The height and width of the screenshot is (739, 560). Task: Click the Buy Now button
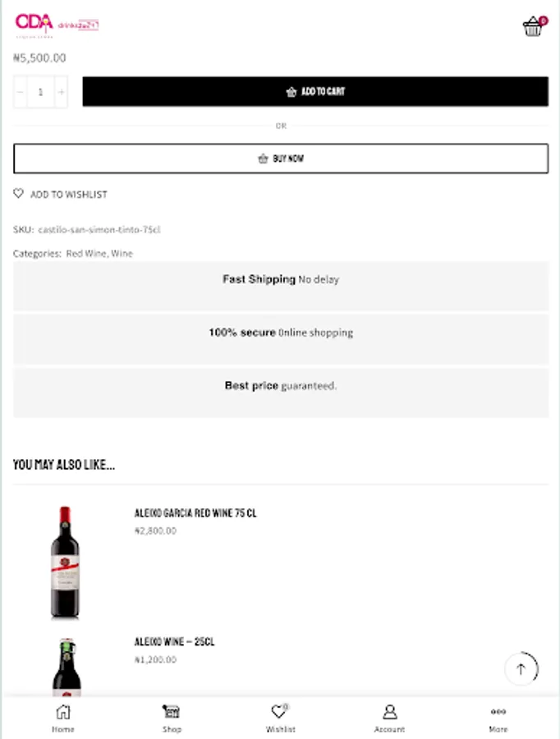281,158
